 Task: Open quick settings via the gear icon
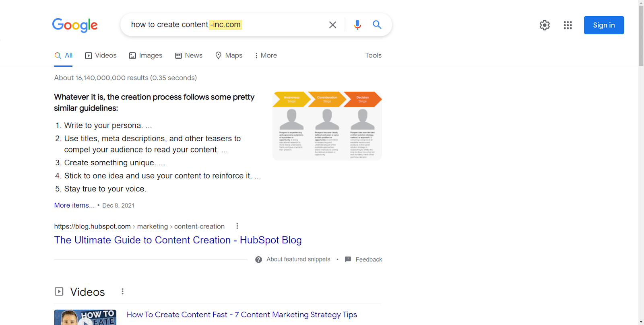coord(544,25)
